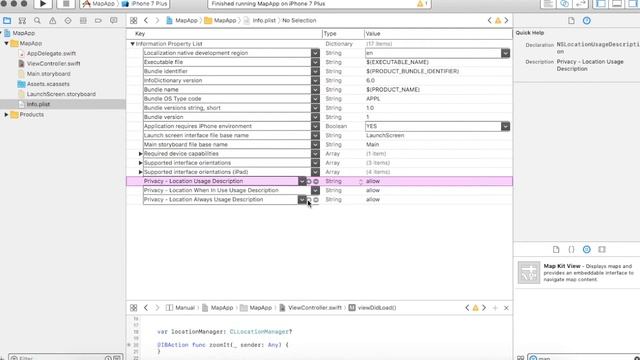This screenshot has width=640, height=360.
Task: Edit the 'allow' value for Location Usage Description
Action: [x=373, y=181]
